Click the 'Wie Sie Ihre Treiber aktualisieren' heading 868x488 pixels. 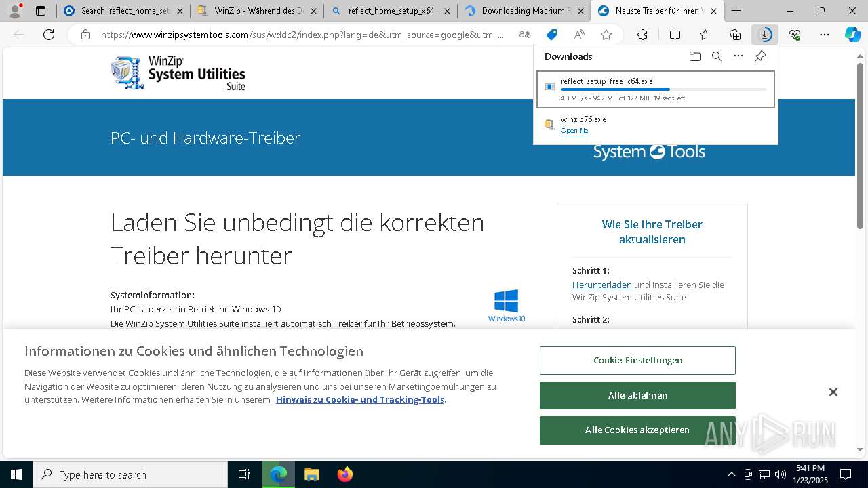tap(652, 232)
